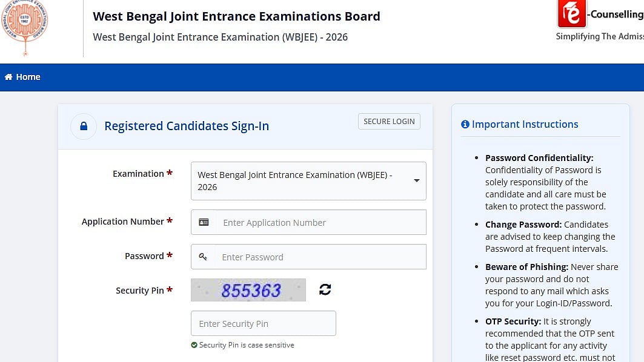This screenshot has width=644, height=362.
Task: Click the house icon in navigation bar
Action: (8, 77)
